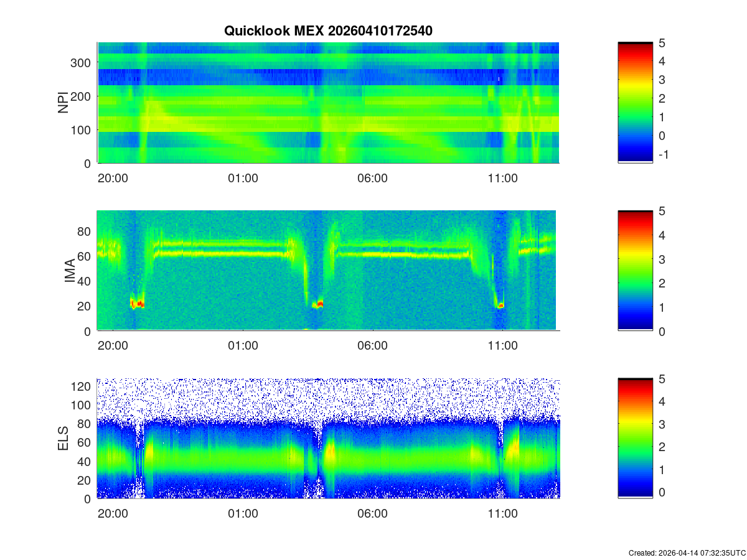Click the 11:00 tick label under IMA plot
747x560 pixels.
[x=503, y=346]
